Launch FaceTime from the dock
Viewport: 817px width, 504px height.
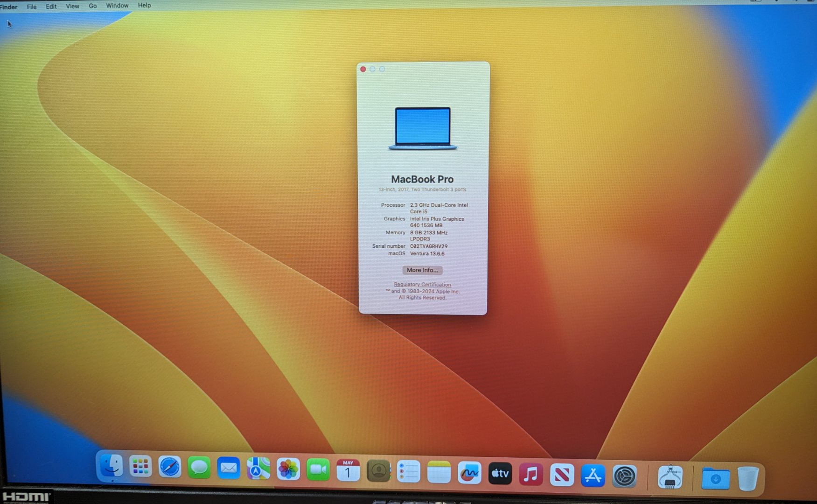click(x=318, y=470)
